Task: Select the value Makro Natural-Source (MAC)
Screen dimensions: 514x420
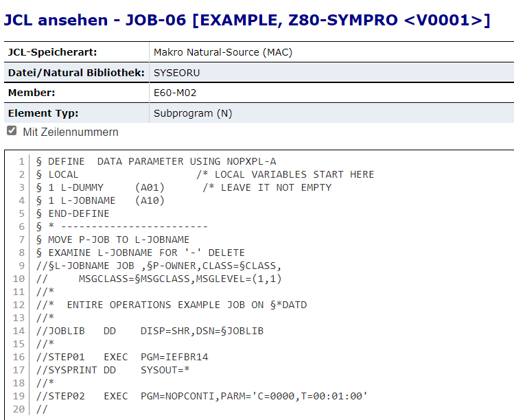Action: point(223,52)
